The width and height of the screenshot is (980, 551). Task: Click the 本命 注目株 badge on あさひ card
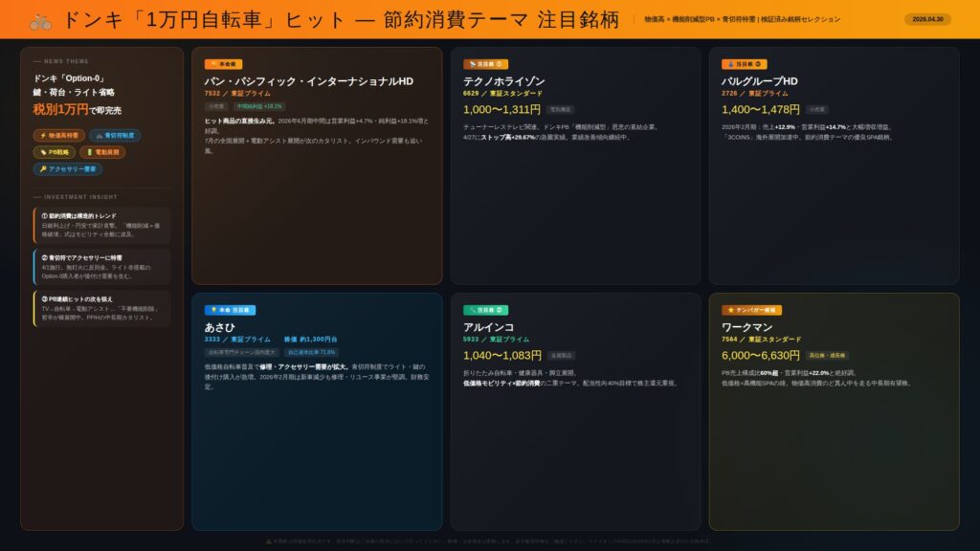(230, 310)
